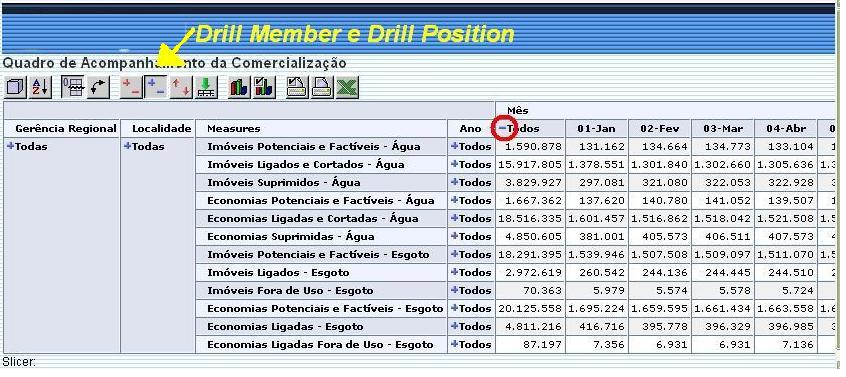Click the cell showing 297.081
846x377 pixels.
pyautogui.click(x=597, y=182)
